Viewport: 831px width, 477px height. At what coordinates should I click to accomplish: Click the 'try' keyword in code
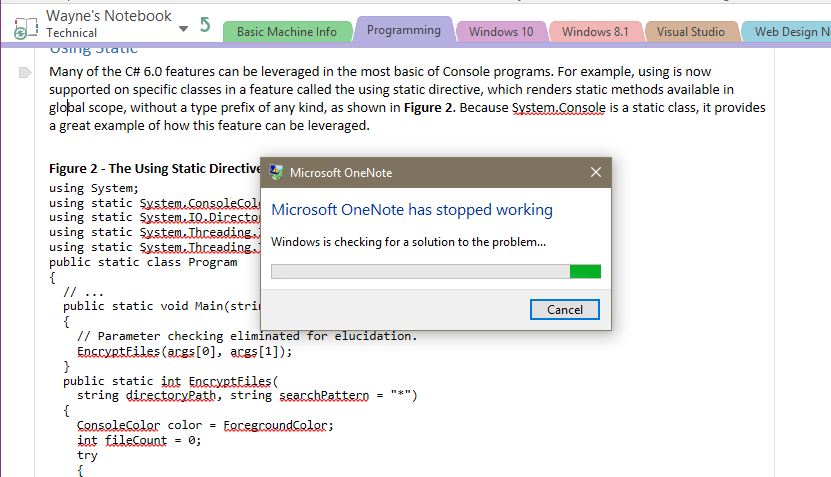click(x=87, y=456)
